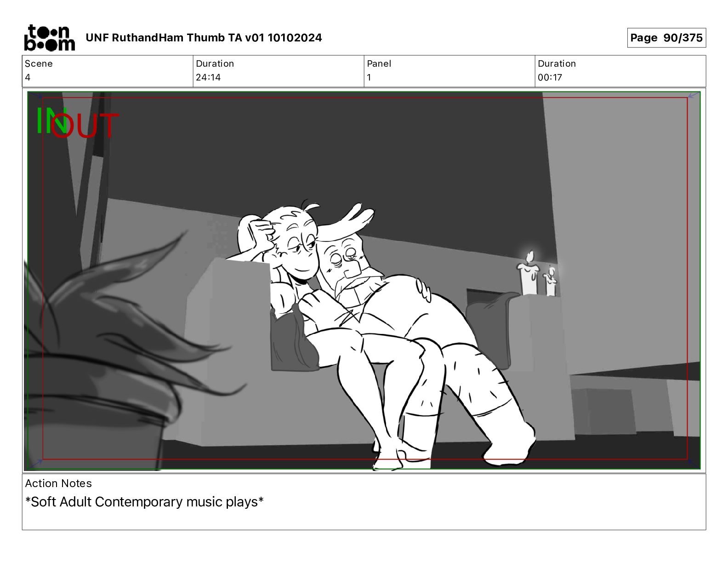Click the 'Page 90/375' box

point(666,38)
